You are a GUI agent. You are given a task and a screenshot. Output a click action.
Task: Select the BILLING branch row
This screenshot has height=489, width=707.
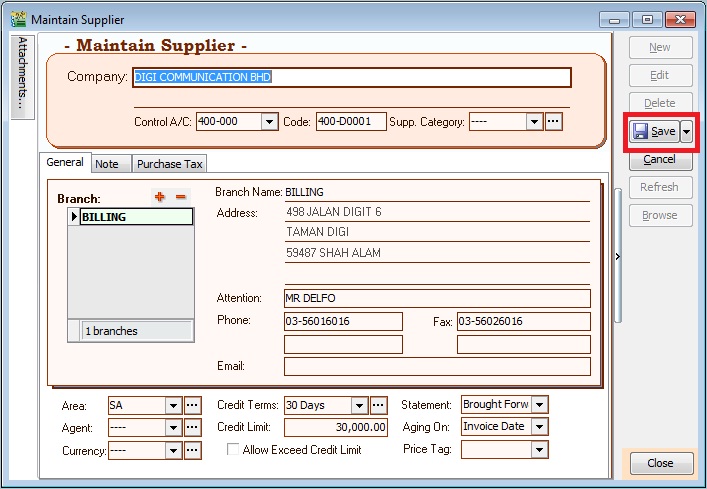tap(136, 217)
